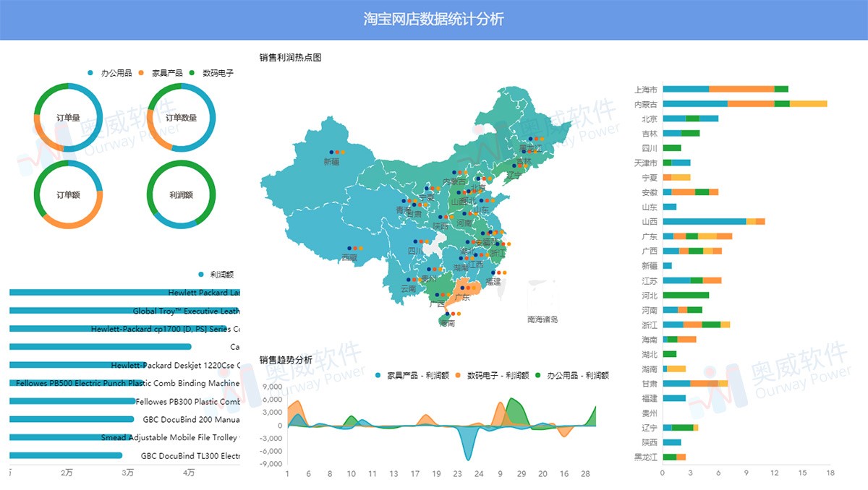Toggle the 办公用品 legend marker
This screenshot has width=868, height=490.
point(90,72)
